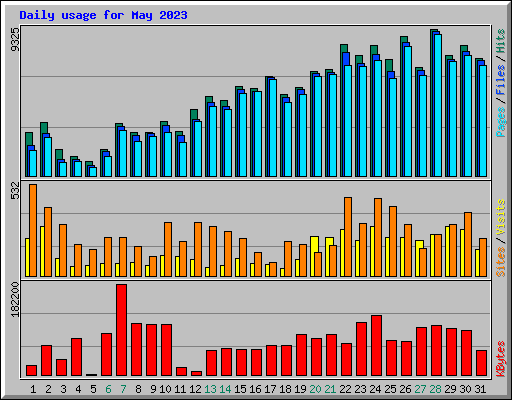Viewport: 512px width, 400px height.
Task: Click day label 22 on the axis
Action: [345, 389]
